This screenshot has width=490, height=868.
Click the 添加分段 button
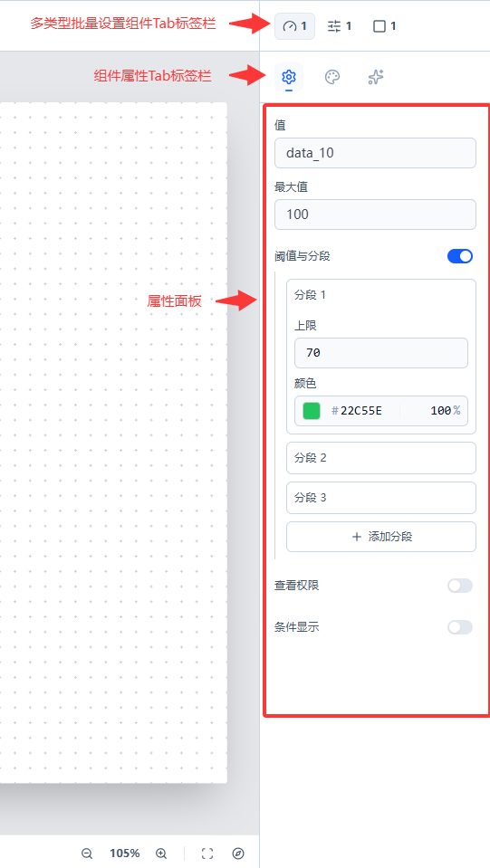pyautogui.click(x=381, y=537)
